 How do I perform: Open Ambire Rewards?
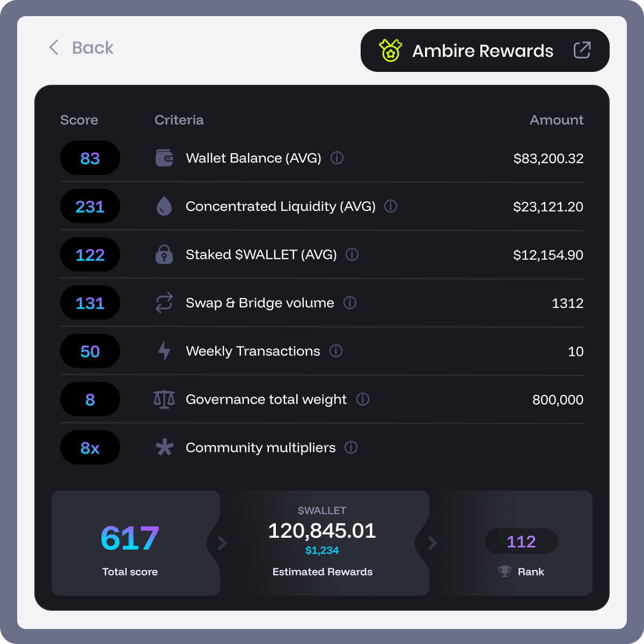coord(482,50)
